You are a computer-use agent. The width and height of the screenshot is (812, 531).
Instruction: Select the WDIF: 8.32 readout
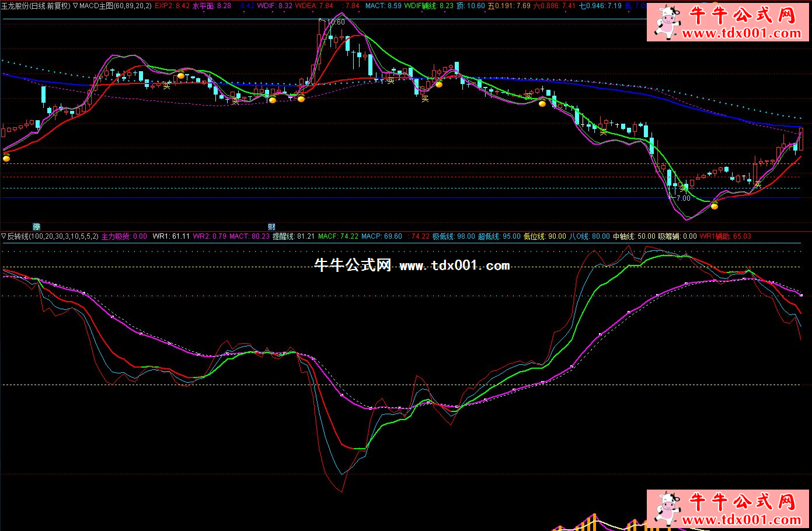click(x=275, y=6)
